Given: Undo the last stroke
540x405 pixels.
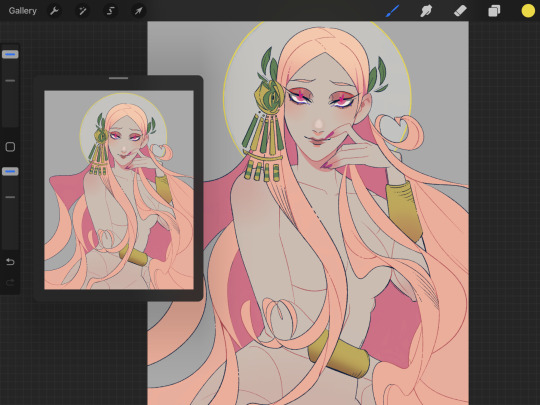Looking at the screenshot, I should [x=10, y=262].
